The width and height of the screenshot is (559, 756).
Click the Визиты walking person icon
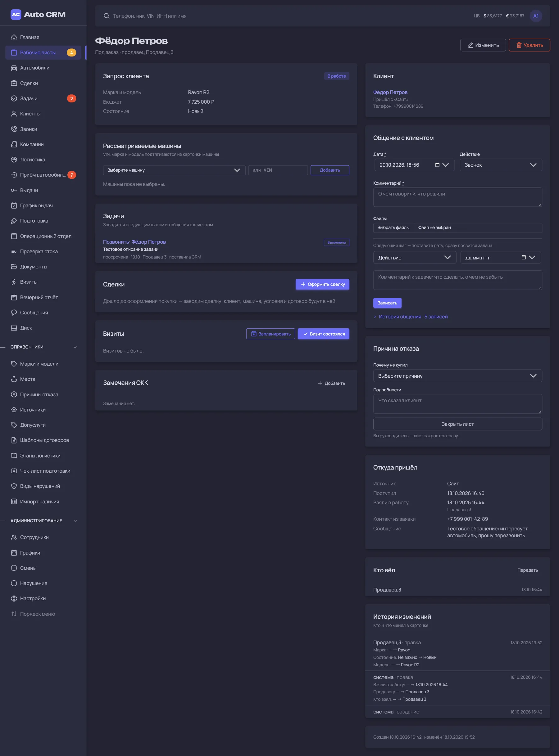click(14, 282)
